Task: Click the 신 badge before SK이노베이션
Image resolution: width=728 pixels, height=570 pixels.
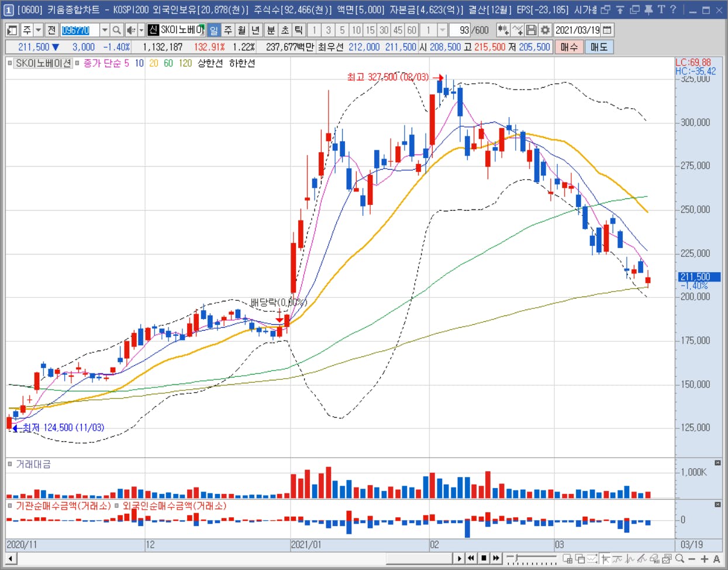Action: (x=153, y=30)
